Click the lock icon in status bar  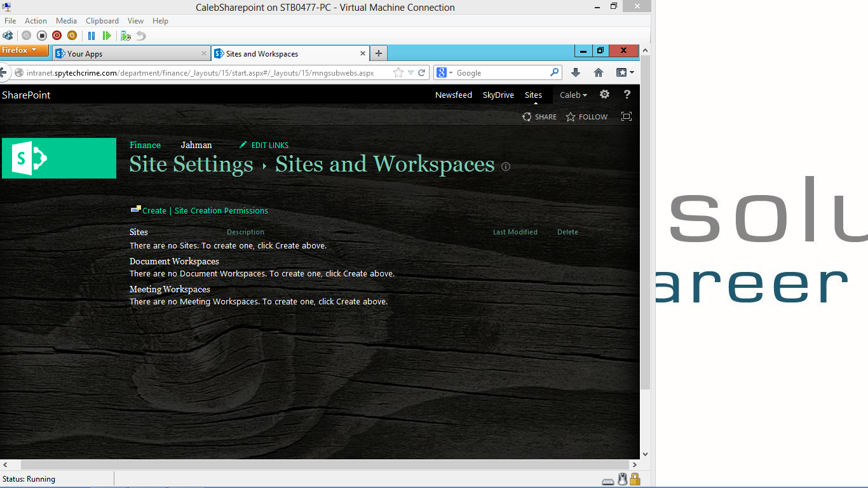click(635, 479)
